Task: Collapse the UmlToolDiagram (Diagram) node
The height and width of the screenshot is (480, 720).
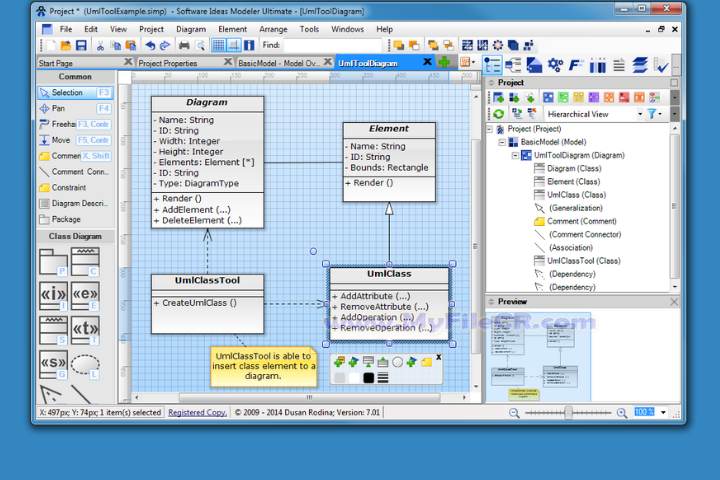Action: click(515, 156)
